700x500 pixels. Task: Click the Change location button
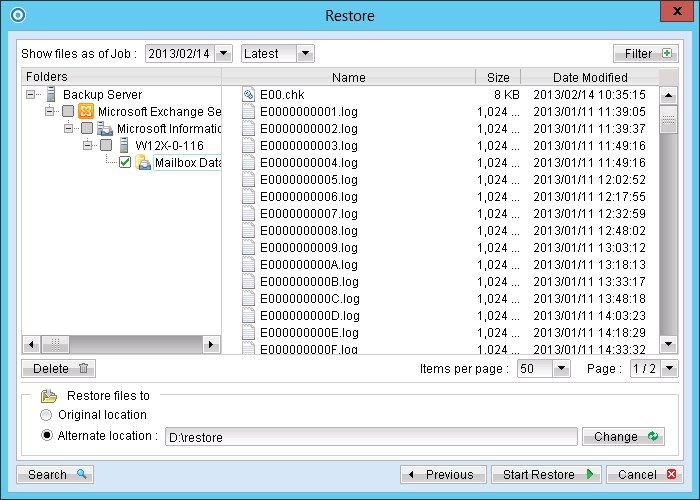coord(623,436)
